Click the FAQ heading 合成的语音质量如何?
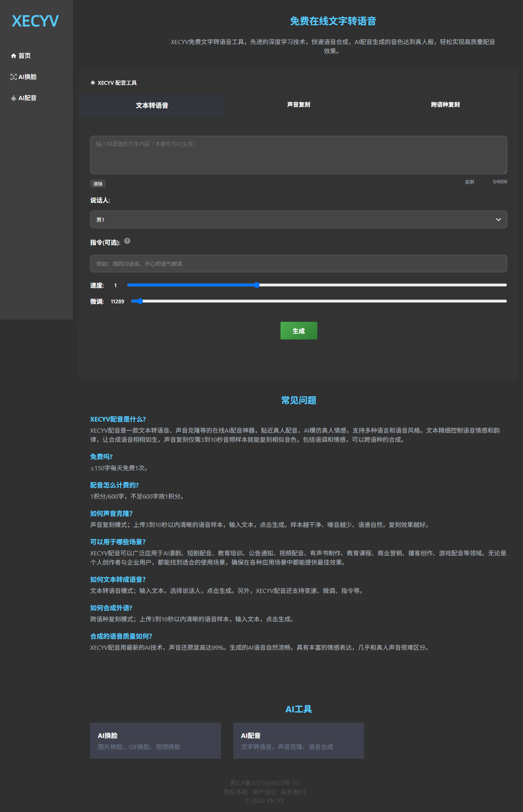 pyautogui.click(x=121, y=636)
